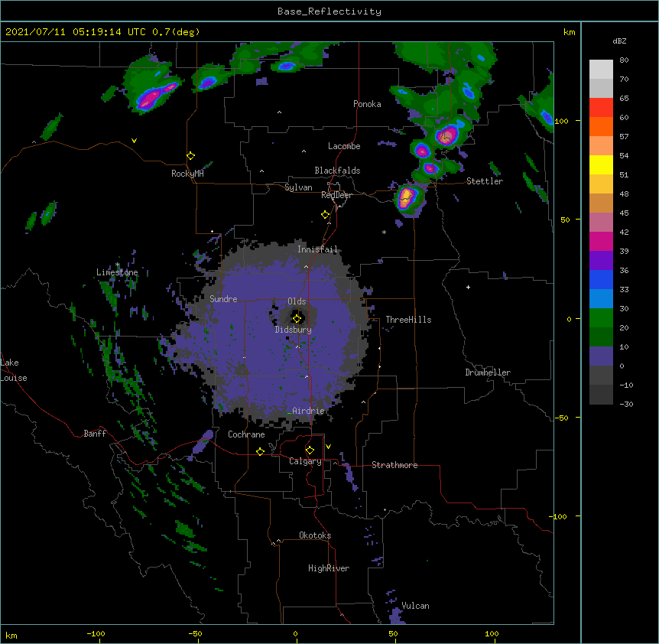Click the RedDeer city label
659x644 pixels.
tap(336, 195)
